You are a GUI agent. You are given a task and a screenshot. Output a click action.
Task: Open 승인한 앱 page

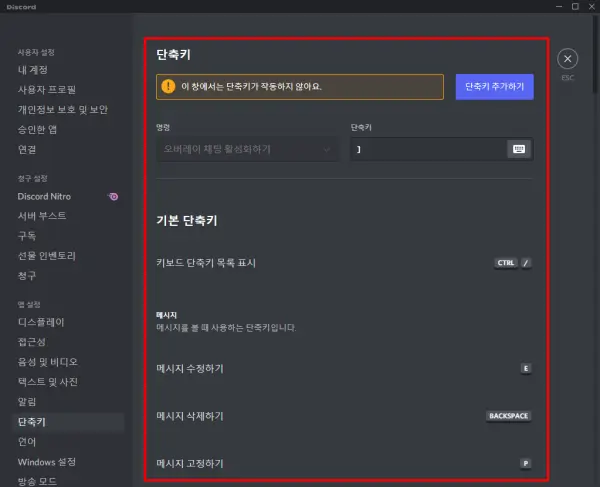pos(37,130)
